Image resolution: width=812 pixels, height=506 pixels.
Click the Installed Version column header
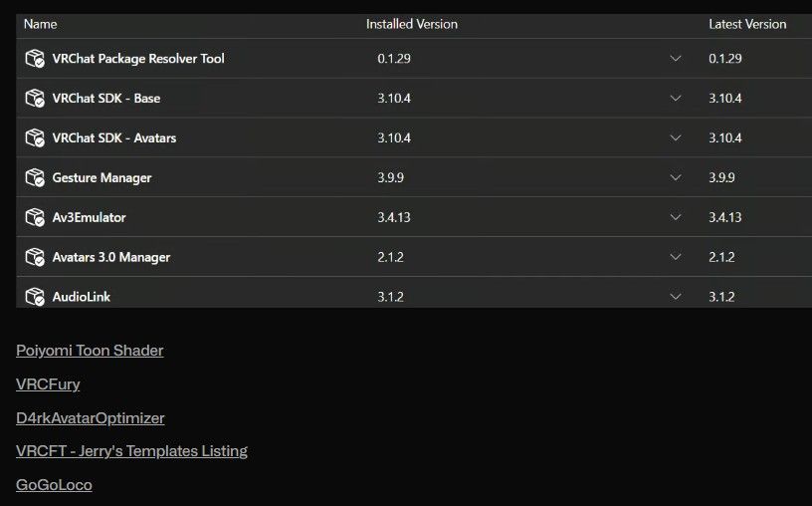tap(412, 24)
